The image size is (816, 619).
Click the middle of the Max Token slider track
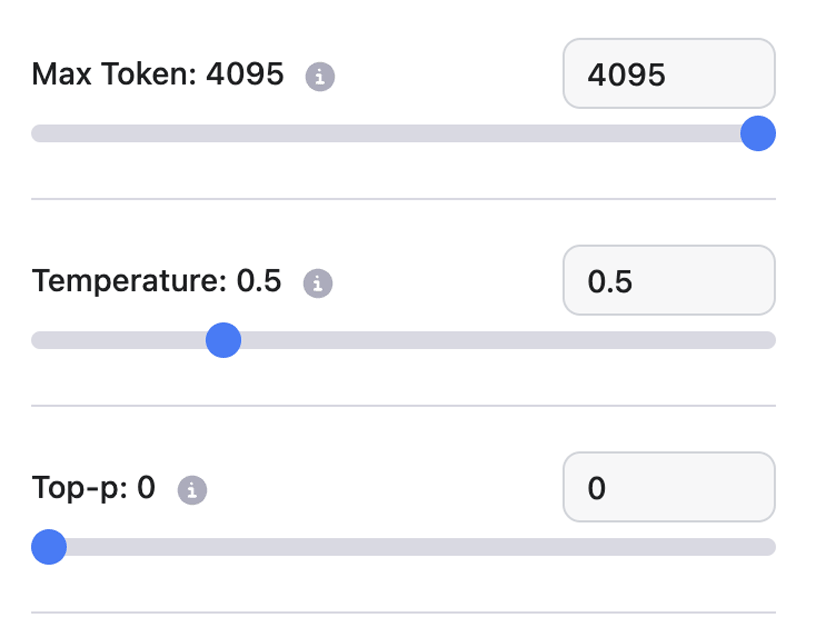(403, 134)
